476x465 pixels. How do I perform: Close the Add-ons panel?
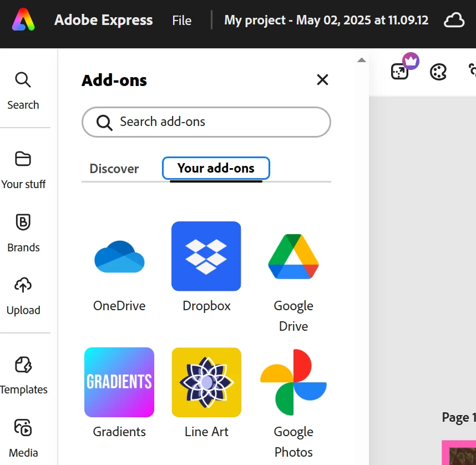click(322, 80)
